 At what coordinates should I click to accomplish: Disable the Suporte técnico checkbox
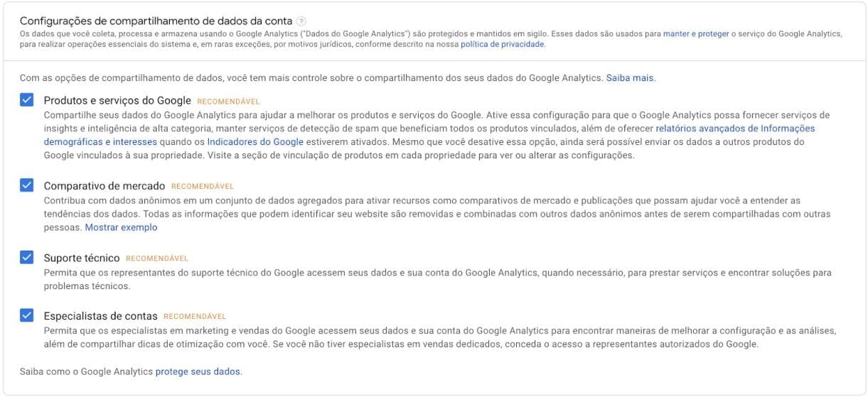27,257
